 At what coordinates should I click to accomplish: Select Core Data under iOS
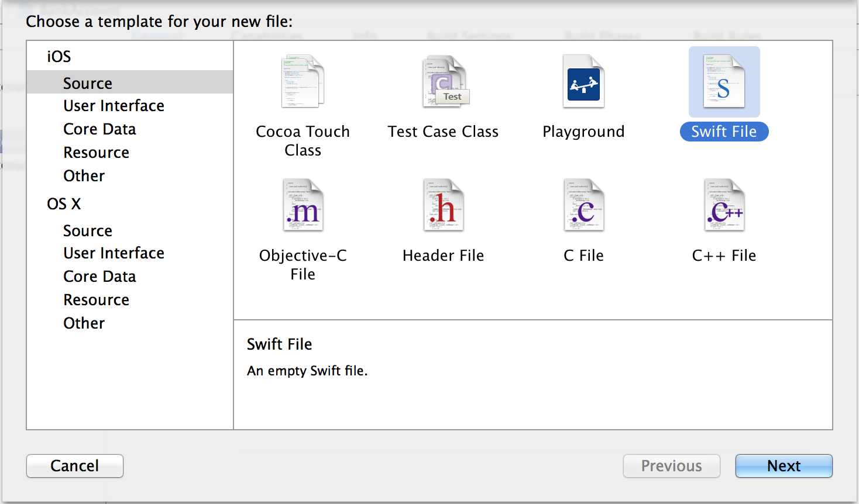99,129
